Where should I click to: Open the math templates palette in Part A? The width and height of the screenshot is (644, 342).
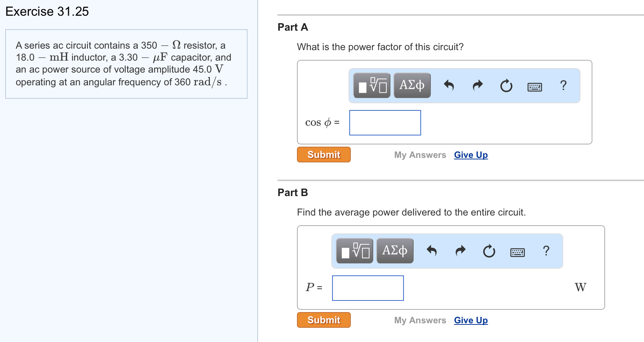point(371,85)
